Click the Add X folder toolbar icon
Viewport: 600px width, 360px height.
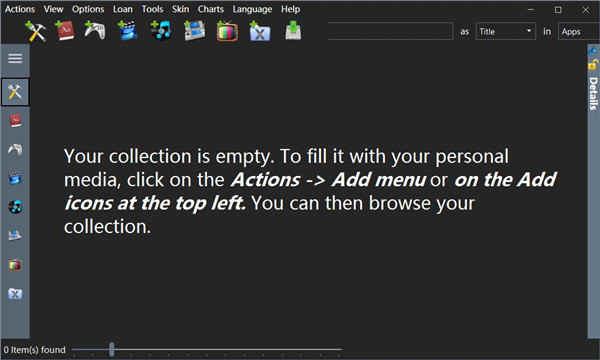(x=260, y=31)
